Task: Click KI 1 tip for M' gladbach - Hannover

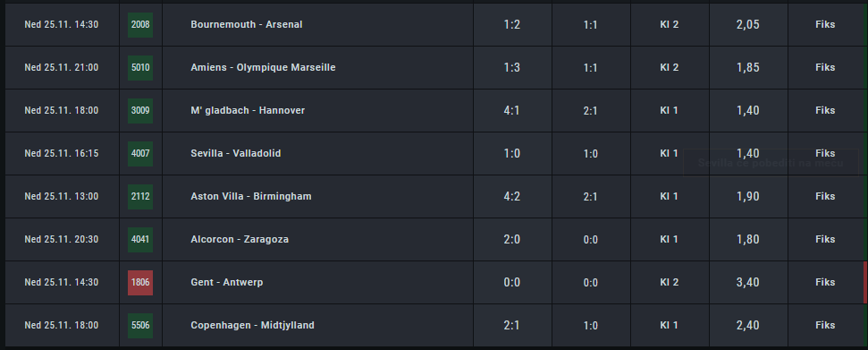Action: (x=670, y=110)
